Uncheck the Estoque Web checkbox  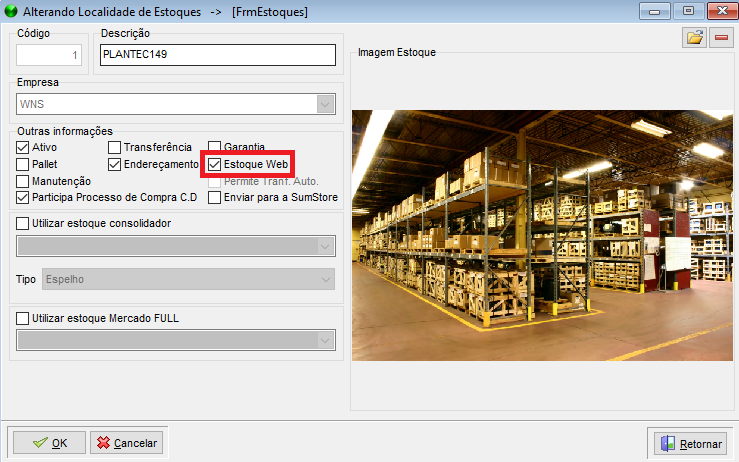(214, 165)
